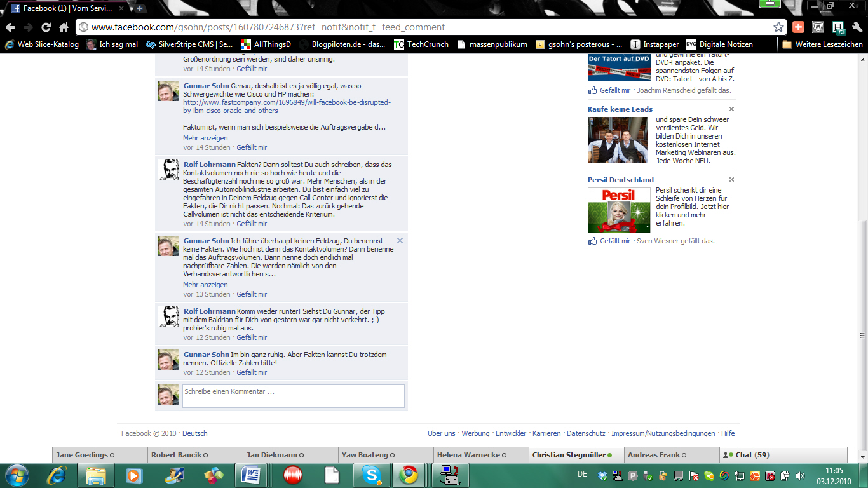Screen dimensions: 868x488
Task: Expand 'Mehr anzeigen' in the Feldzug comment
Action: click(x=205, y=285)
